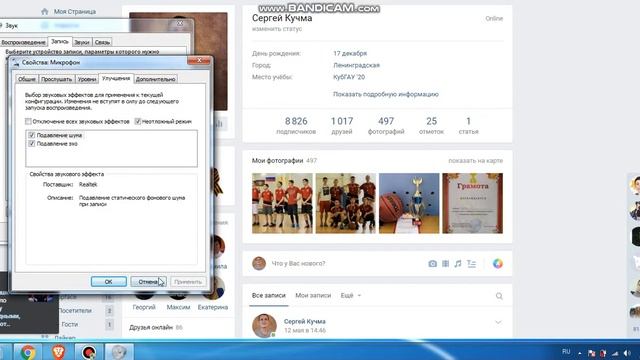Open the network tray icon

(615, 353)
